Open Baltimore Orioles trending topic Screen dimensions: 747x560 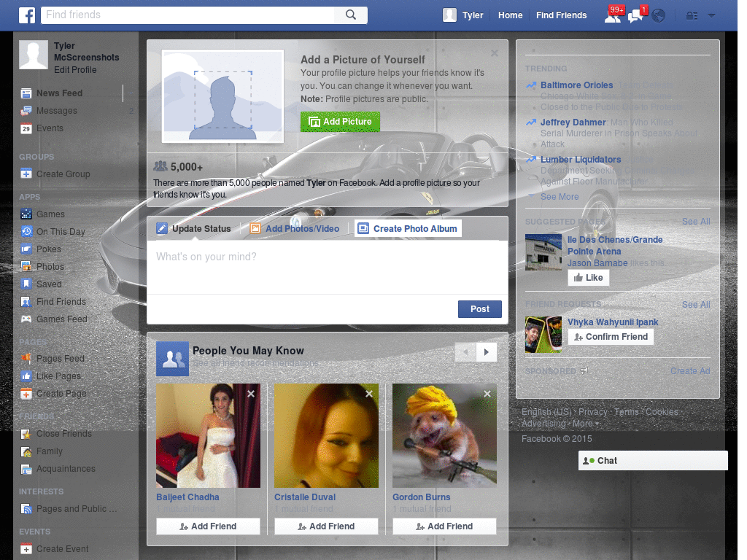(576, 85)
